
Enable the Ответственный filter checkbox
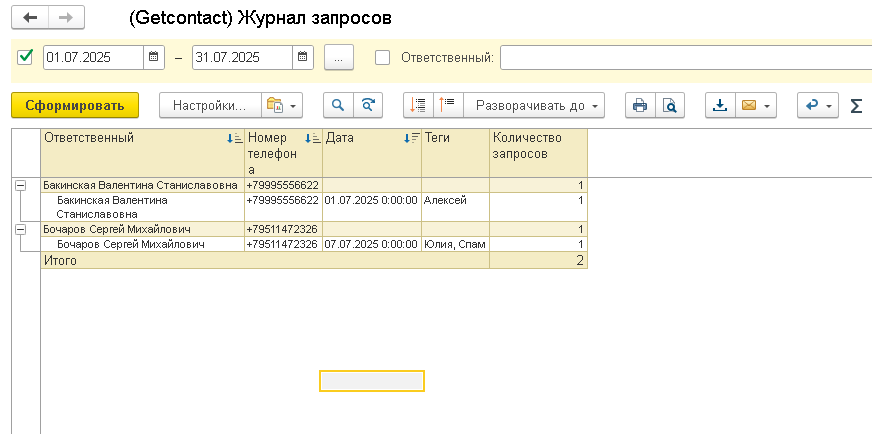point(382,57)
